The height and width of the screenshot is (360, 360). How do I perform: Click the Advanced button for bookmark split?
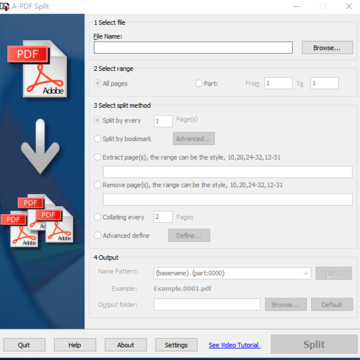pos(194,139)
